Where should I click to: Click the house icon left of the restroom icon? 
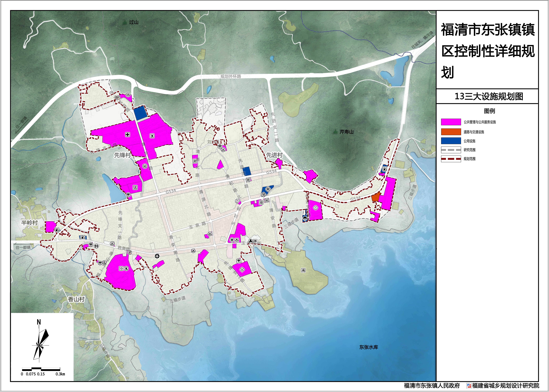point(91,245)
